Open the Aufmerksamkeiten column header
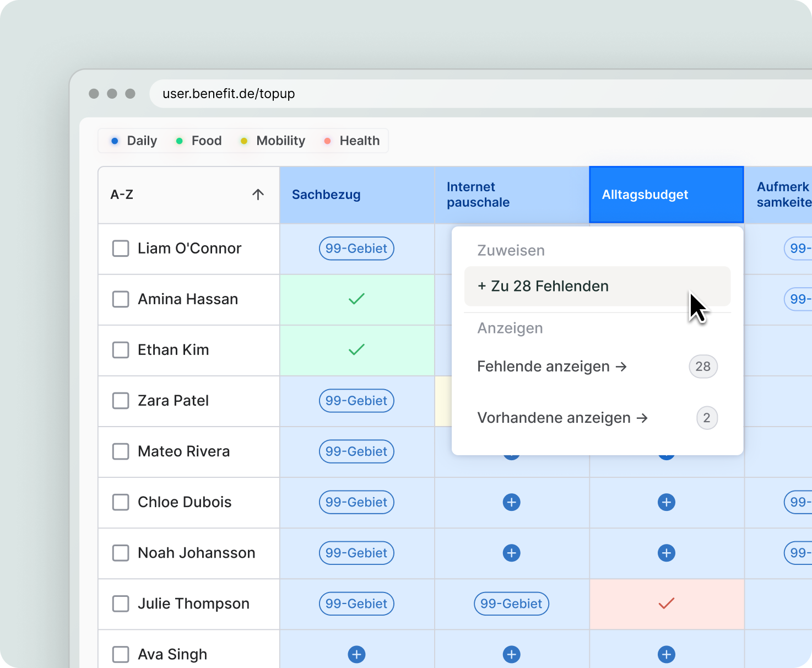 pos(778,195)
